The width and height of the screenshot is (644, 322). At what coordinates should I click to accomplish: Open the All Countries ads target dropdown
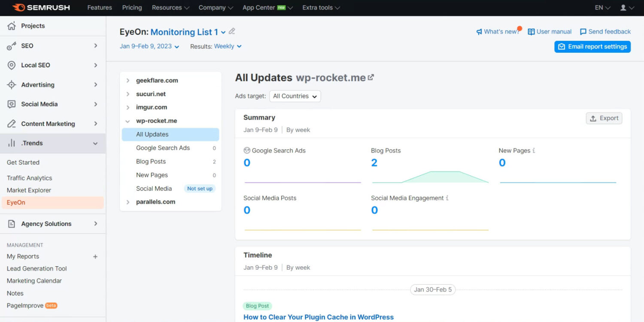(295, 96)
